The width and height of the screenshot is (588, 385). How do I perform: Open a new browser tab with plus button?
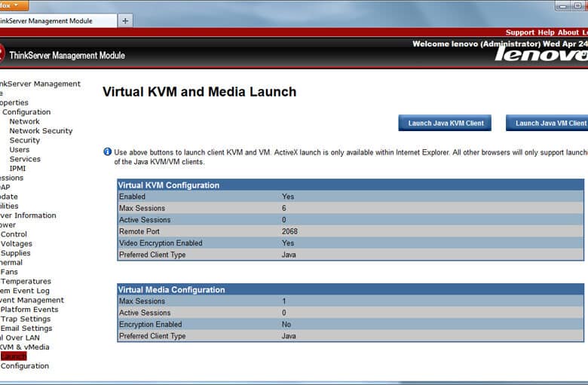click(125, 21)
